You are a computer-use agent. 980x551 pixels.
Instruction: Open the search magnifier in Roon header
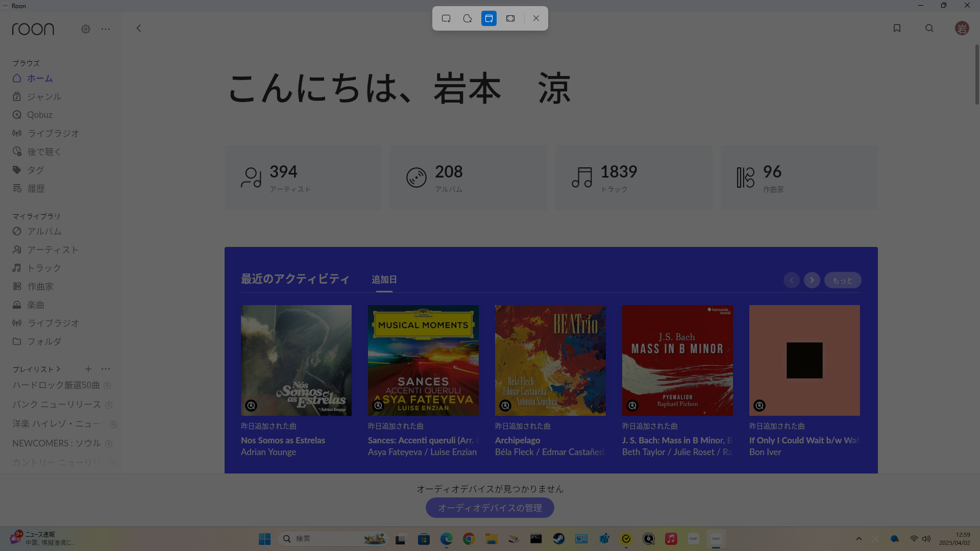pyautogui.click(x=929, y=29)
